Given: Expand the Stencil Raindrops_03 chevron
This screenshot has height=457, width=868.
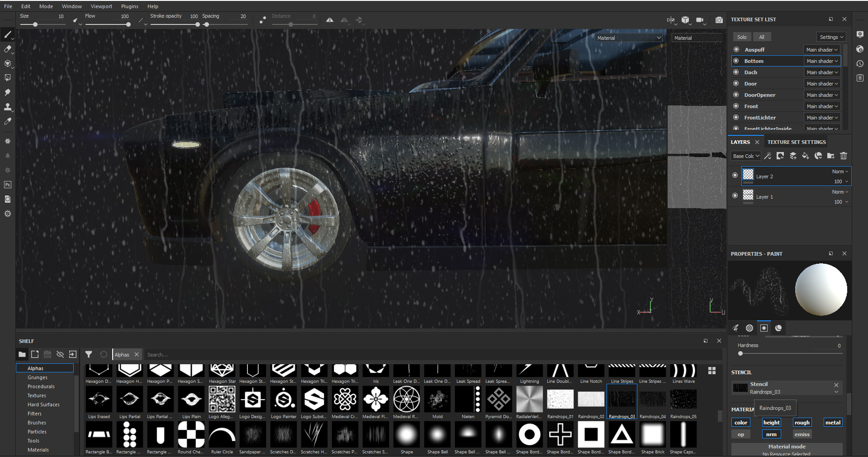Looking at the screenshot, I should (836, 392).
